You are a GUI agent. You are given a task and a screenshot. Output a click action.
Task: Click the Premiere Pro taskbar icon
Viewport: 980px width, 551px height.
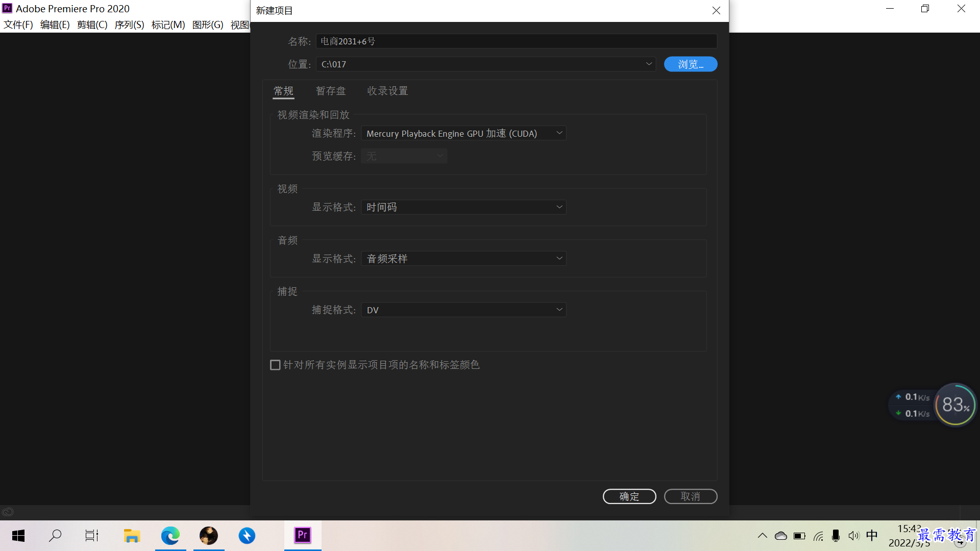tap(303, 535)
